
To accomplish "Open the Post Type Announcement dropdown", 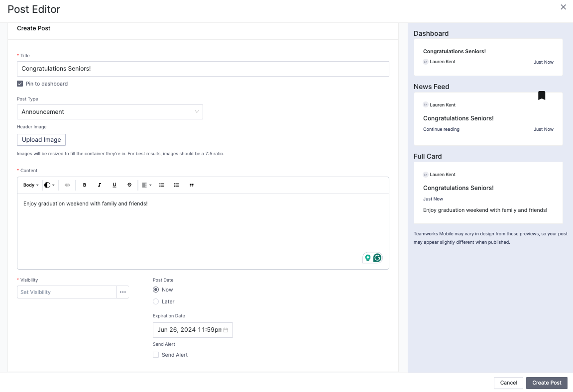I will tap(110, 112).
